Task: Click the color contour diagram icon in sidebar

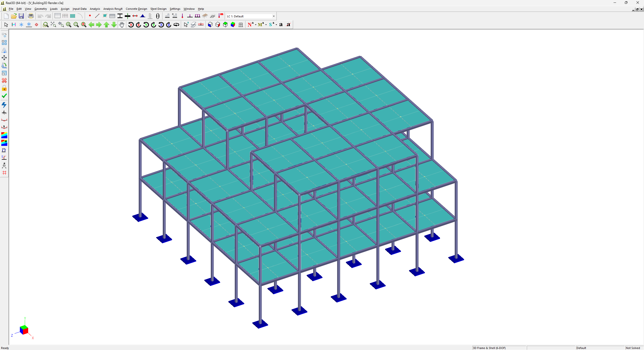Action: 4,135
